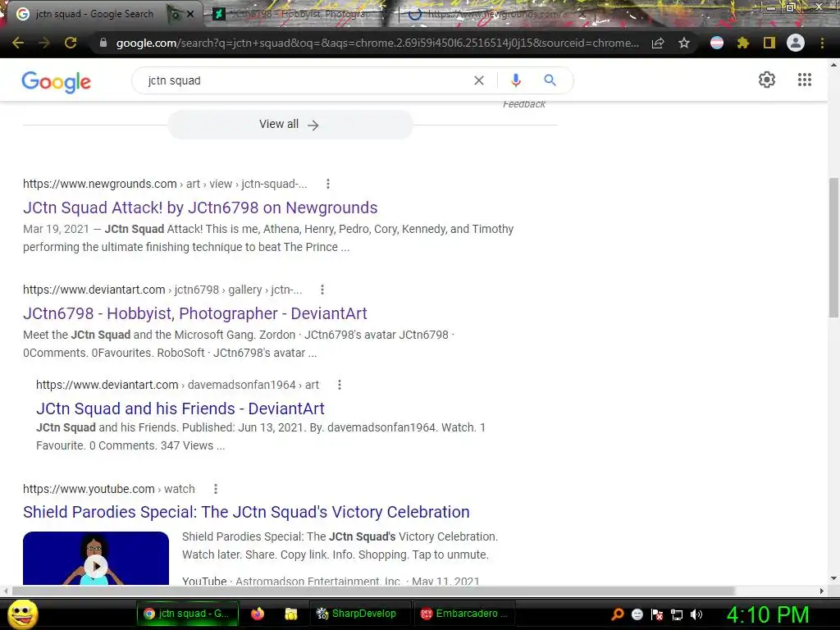The image size is (840, 630).
Task: Submit search with magnifier icon
Action: point(550,80)
